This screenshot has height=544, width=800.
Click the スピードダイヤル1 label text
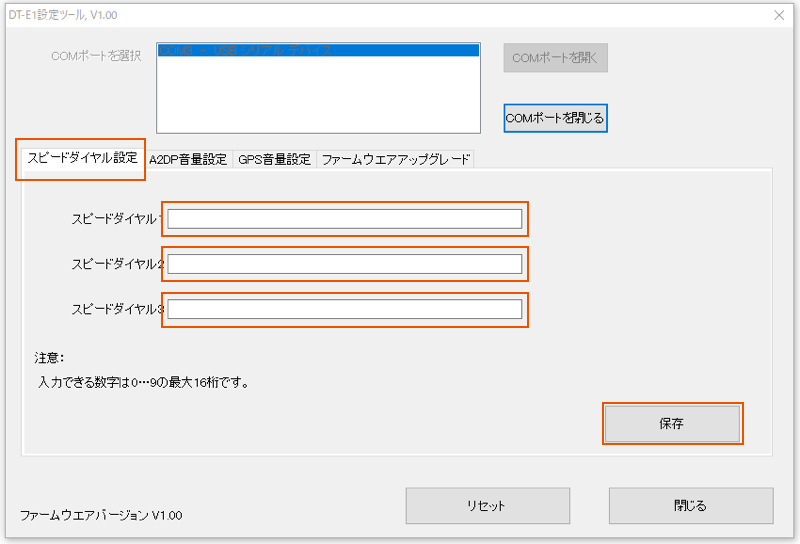click(x=116, y=219)
